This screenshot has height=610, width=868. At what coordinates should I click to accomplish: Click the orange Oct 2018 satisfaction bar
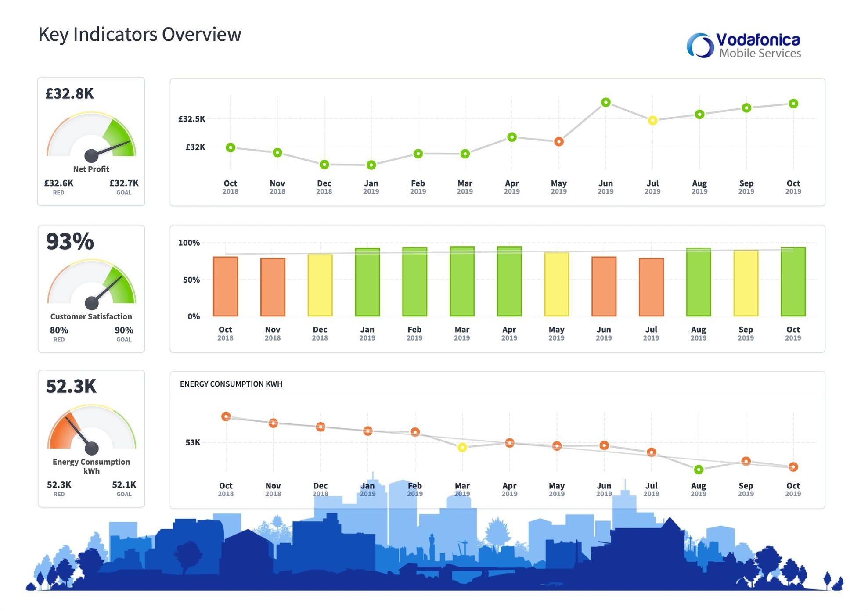pyautogui.click(x=226, y=286)
